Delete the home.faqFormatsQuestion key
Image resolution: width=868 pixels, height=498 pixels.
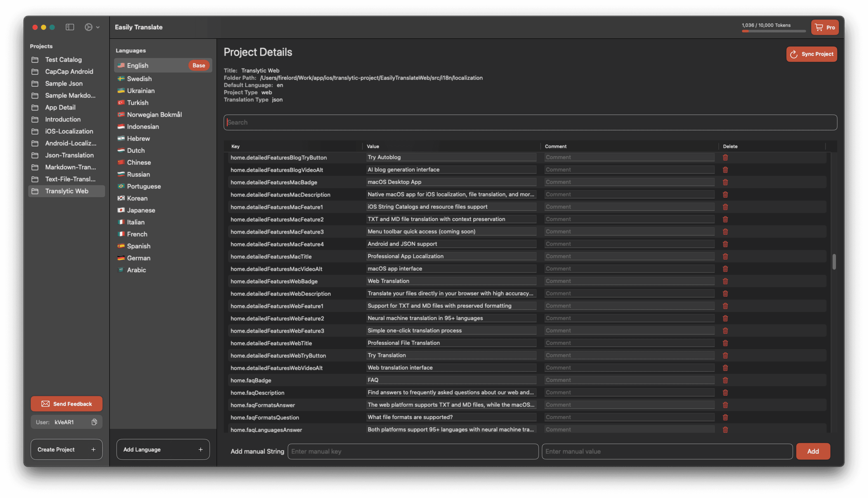click(725, 417)
